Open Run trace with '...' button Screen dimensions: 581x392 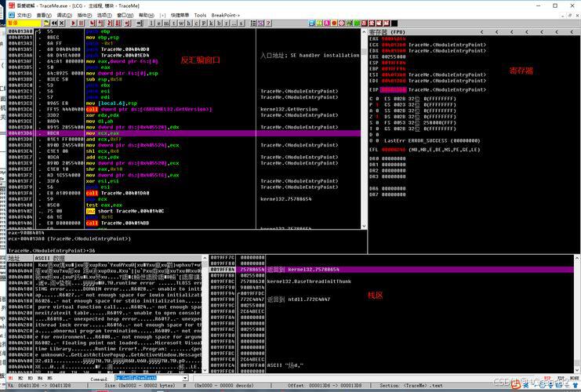coord(234,23)
